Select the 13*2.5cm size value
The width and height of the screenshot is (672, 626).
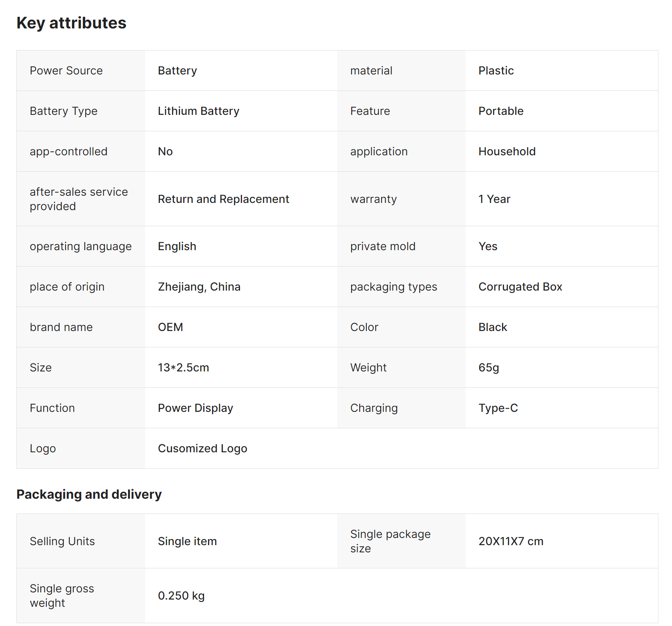[183, 367]
